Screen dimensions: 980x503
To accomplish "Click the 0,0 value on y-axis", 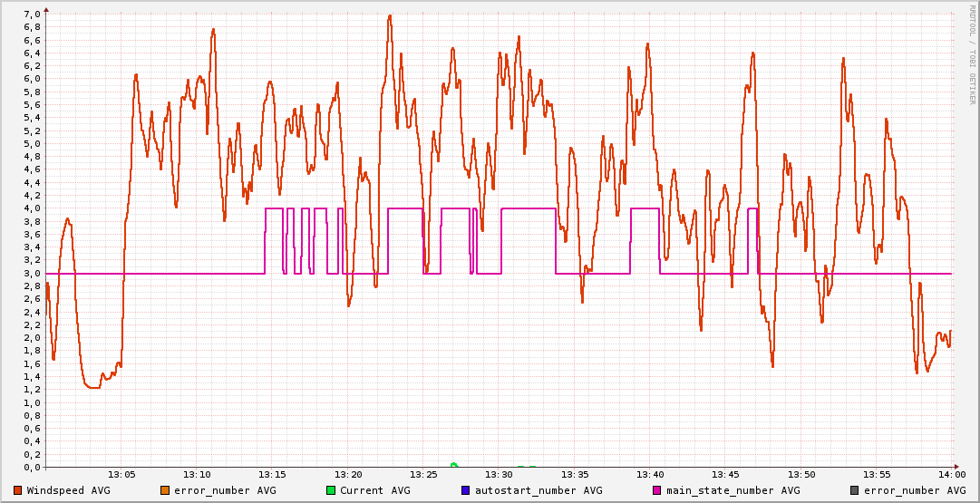I will tap(32, 468).
